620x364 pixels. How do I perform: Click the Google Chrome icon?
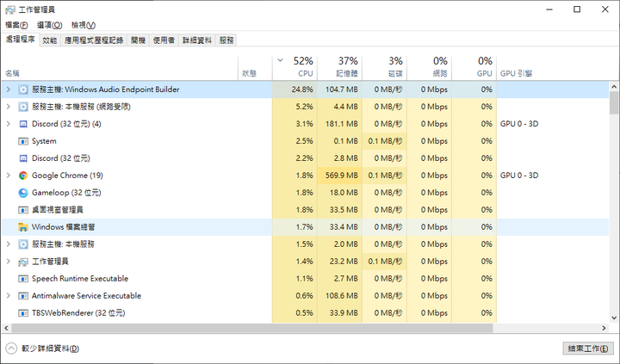(x=23, y=176)
